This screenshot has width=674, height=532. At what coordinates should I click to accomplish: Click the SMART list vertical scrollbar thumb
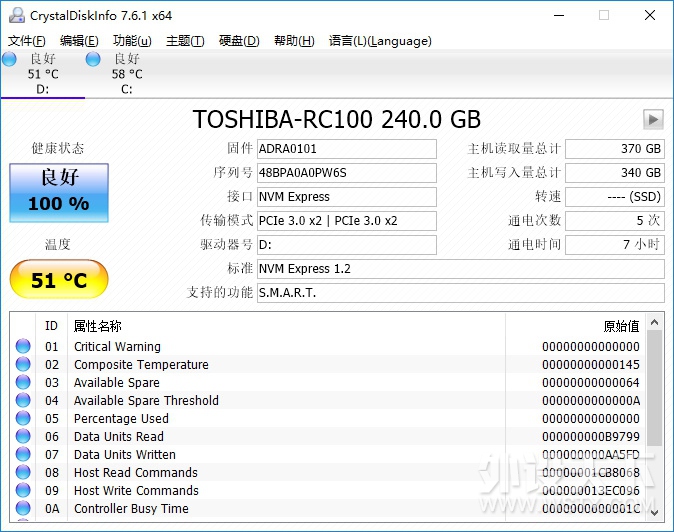[x=655, y=388]
